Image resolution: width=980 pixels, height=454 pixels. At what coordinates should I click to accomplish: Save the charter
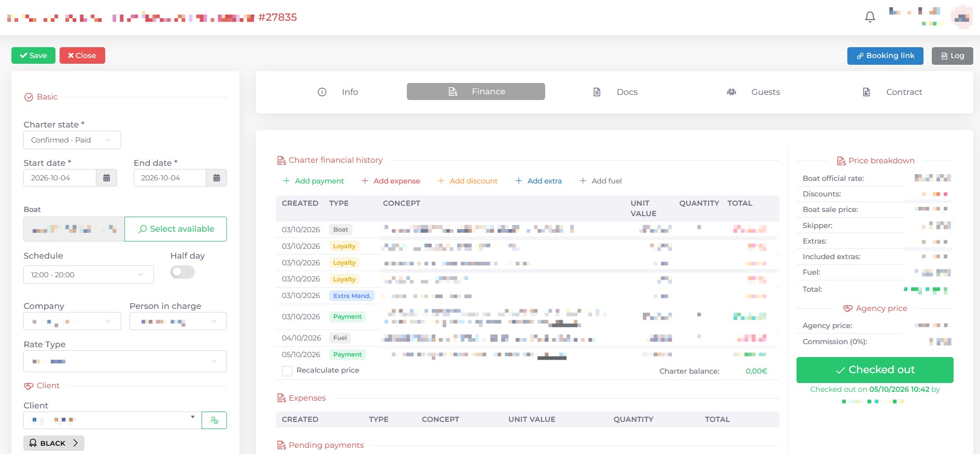tap(33, 55)
